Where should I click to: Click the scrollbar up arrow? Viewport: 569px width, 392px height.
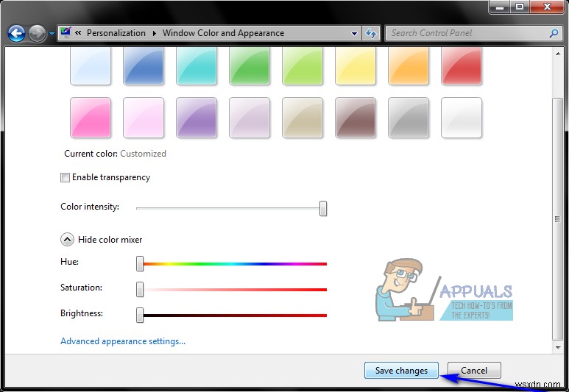tap(558, 54)
